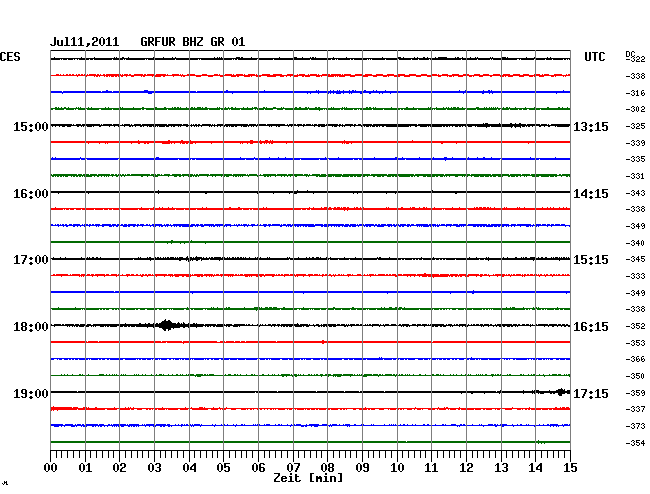Click minute 14 on the time axis
This screenshot has width=650, height=494.
coord(535,468)
